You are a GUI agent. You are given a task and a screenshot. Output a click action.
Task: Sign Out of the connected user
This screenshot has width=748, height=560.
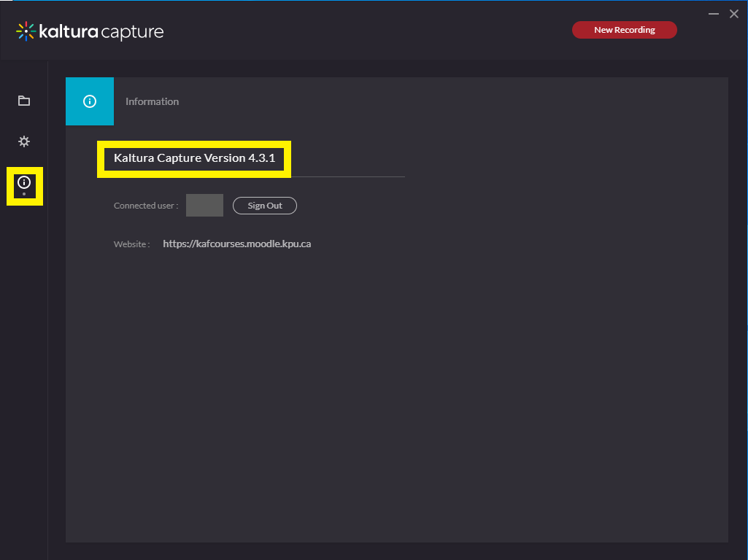pyautogui.click(x=265, y=206)
